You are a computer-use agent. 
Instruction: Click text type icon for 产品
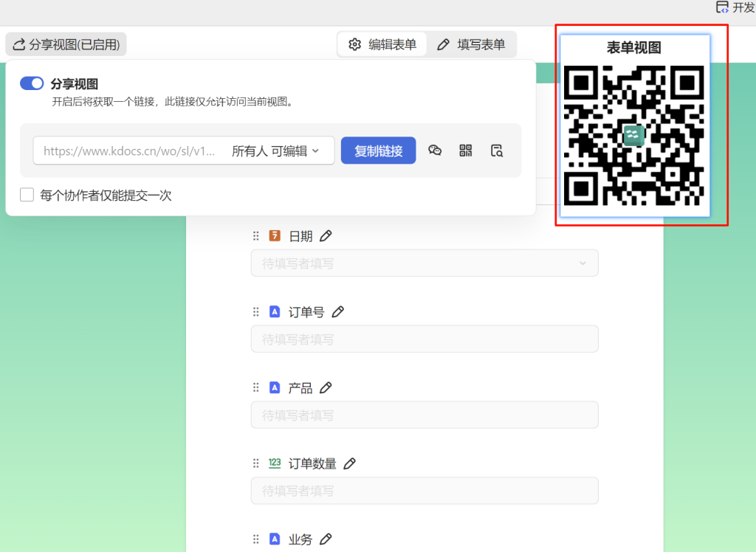(275, 387)
